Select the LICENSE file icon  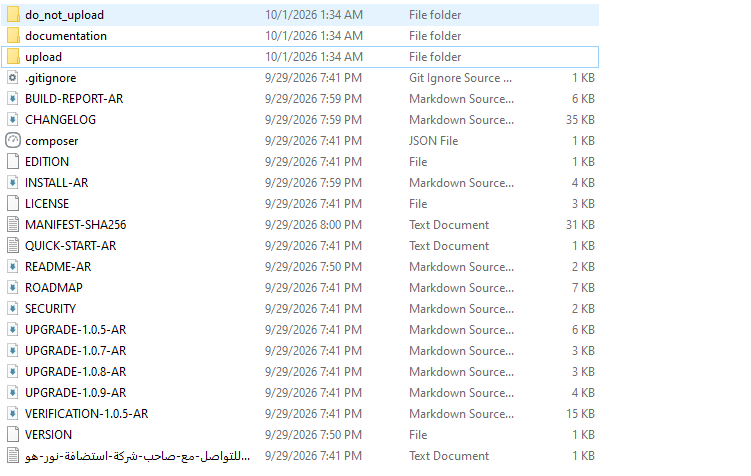point(13,204)
